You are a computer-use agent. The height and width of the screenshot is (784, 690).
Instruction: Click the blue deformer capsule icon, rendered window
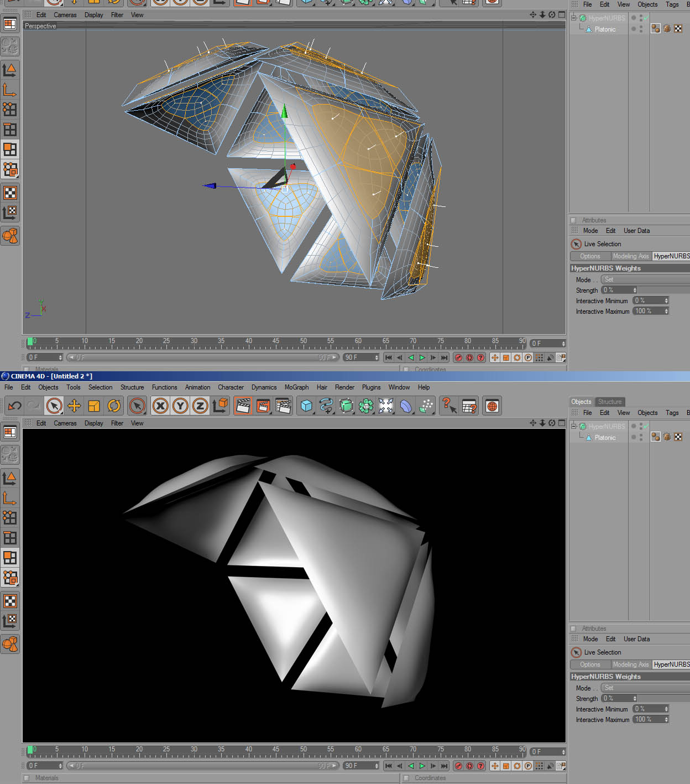click(x=406, y=406)
